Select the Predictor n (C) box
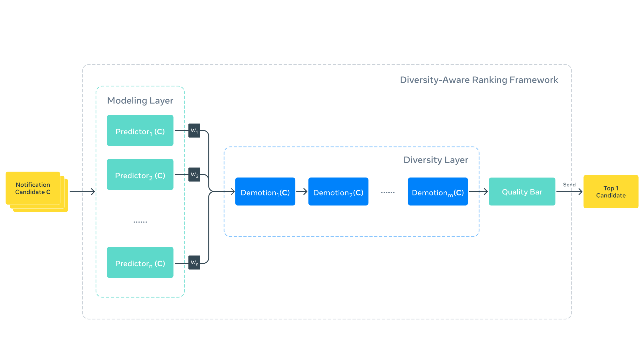This screenshot has height=362, width=644. [x=140, y=262]
